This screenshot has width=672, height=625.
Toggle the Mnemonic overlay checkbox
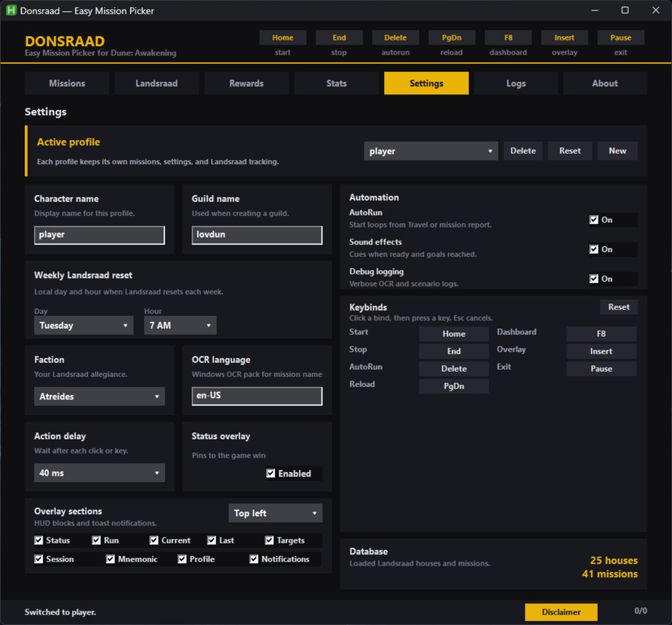(111, 559)
